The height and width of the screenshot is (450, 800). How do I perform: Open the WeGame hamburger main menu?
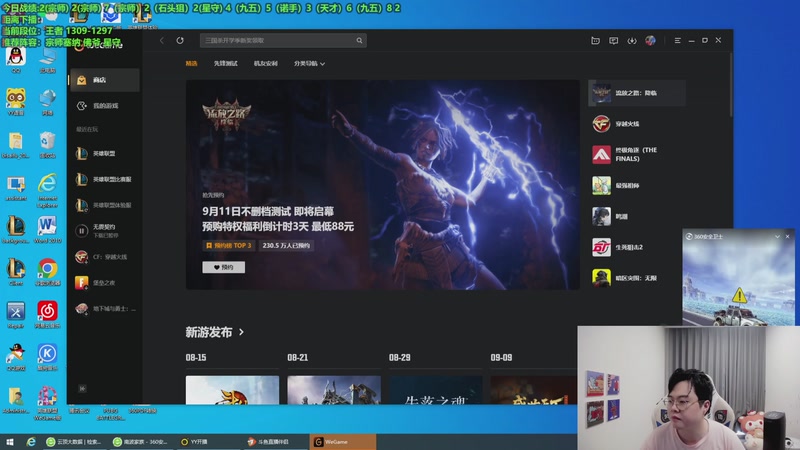click(x=678, y=40)
